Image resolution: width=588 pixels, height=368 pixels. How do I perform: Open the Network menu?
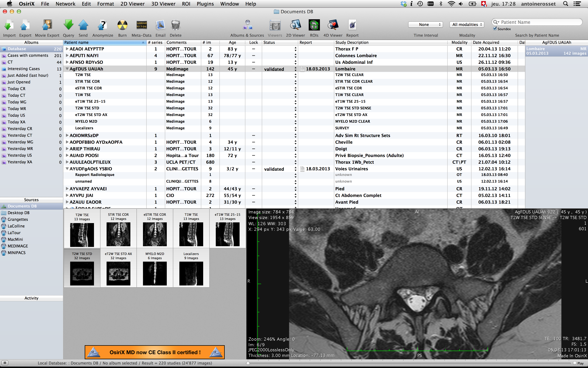pos(65,4)
